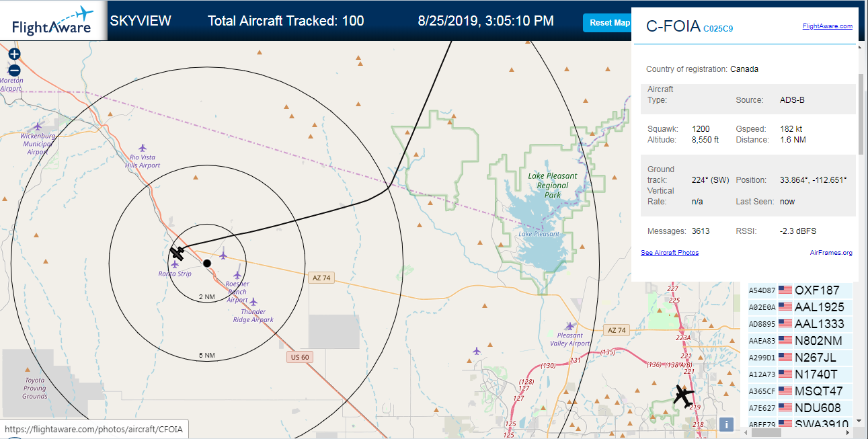Image resolution: width=868 pixels, height=439 pixels.
Task: Click the US flag beside N802NM
Action: tap(785, 341)
